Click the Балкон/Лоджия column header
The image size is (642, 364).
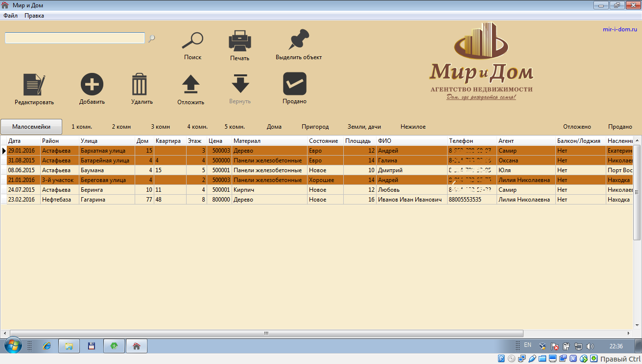point(581,141)
